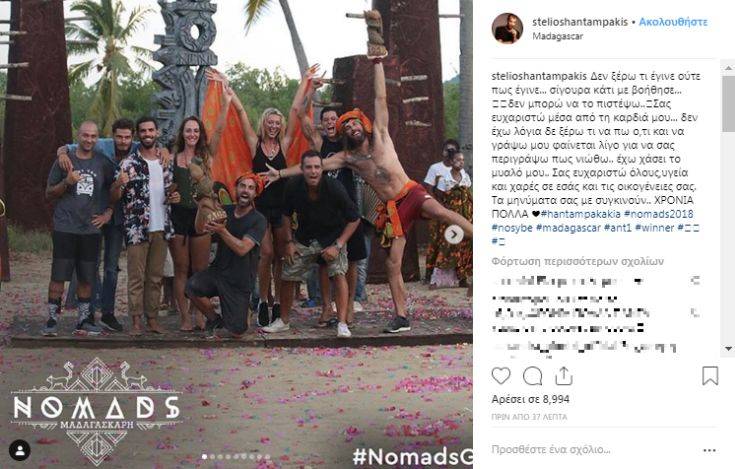
Task: Click the #hantampakakia hashtag
Action: [x=580, y=214]
